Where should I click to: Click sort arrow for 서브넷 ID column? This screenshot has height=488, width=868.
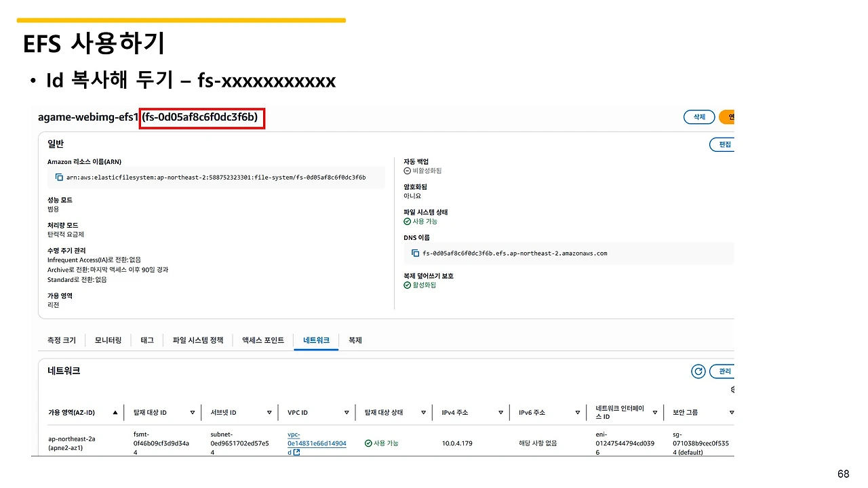click(x=270, y=412)
